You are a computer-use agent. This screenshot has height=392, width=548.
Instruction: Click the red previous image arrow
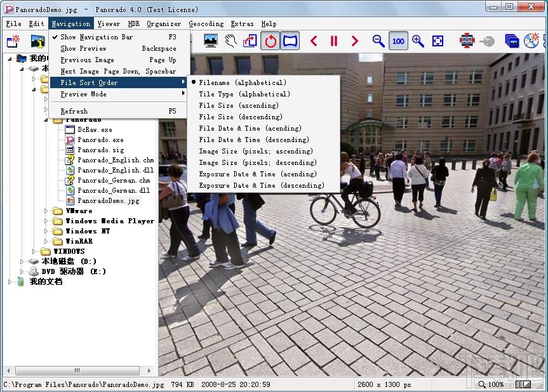314,41
